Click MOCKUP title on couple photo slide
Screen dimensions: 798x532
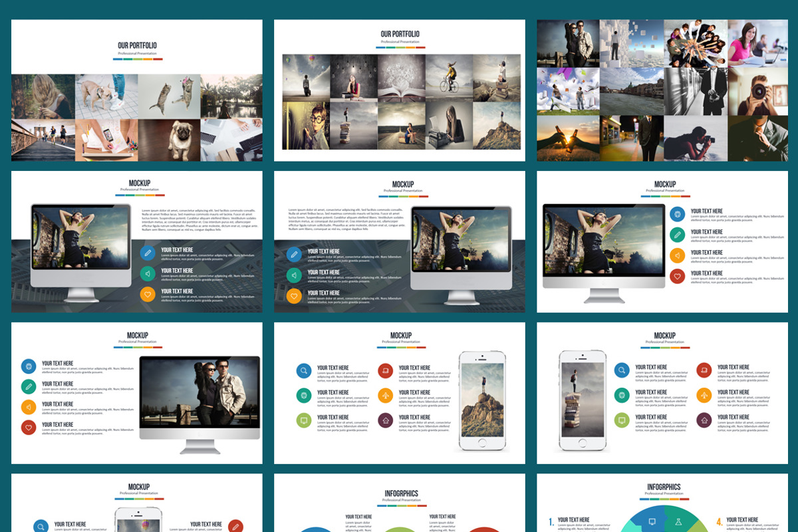[x=138, y=335]
